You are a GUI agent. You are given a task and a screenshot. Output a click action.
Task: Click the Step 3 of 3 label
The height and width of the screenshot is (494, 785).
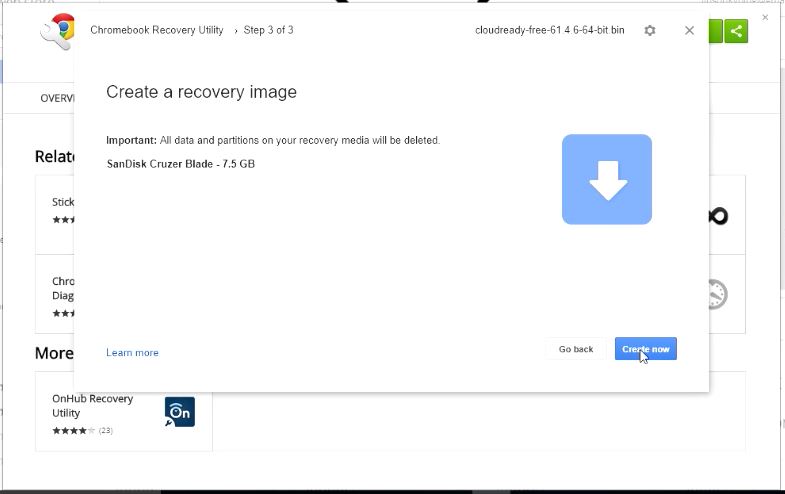point(268,30)
